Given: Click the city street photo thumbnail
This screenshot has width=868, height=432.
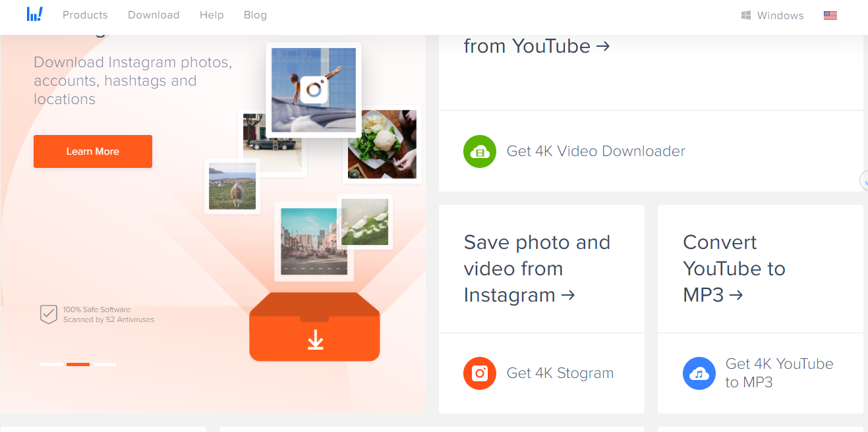Looking at the screenshot, I should [x=314, y=242].
